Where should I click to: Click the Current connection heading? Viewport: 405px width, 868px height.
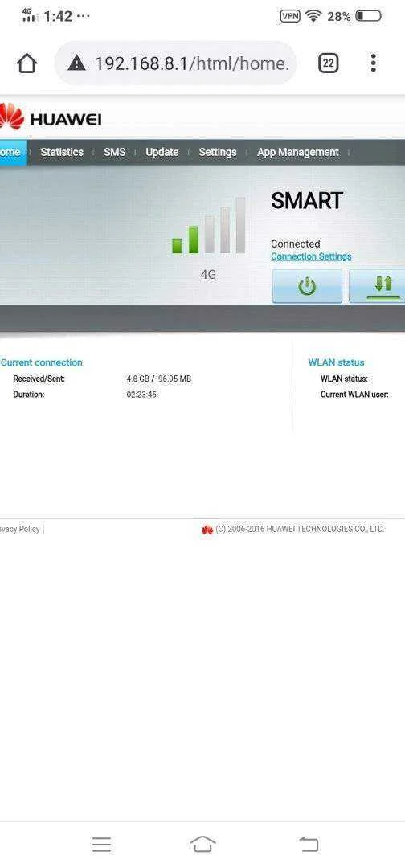[x=42, y=362]
